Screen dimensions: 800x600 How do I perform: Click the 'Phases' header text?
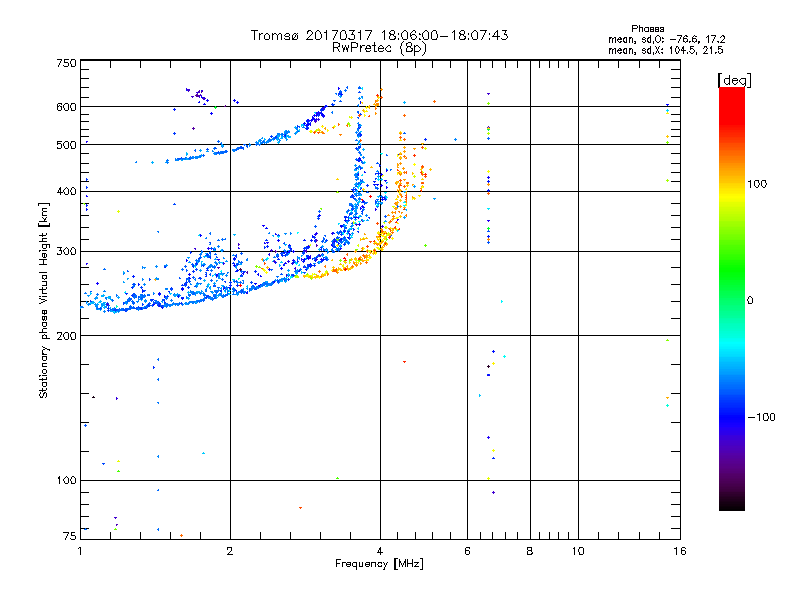coord(647,29)
